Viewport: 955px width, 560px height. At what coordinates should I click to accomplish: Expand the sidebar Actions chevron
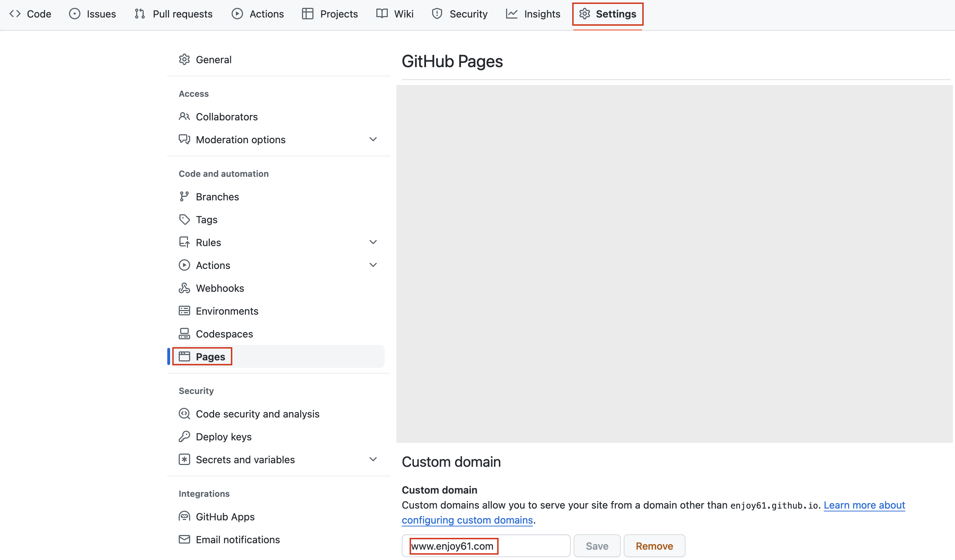click(373, 265)
